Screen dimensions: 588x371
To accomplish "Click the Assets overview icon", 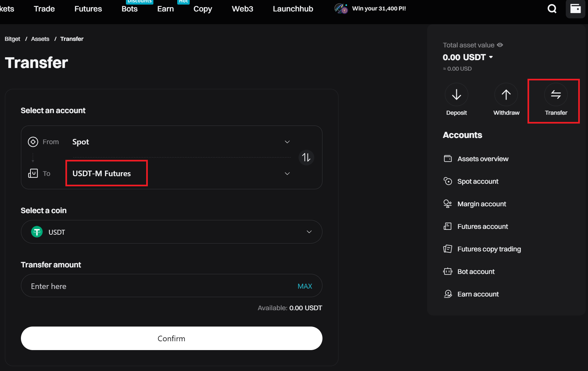I will [x=448, y=159].
